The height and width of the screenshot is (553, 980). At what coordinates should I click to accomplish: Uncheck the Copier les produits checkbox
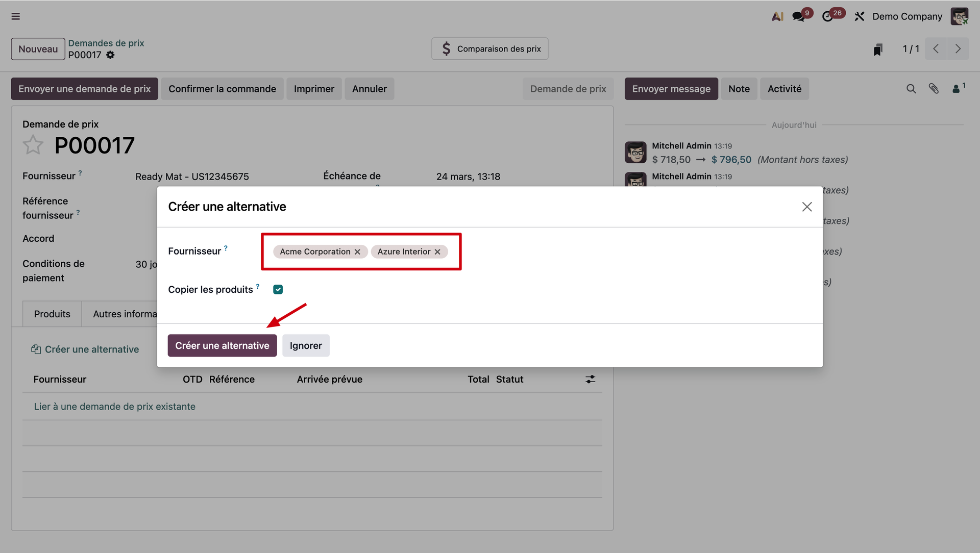point(278,289)
